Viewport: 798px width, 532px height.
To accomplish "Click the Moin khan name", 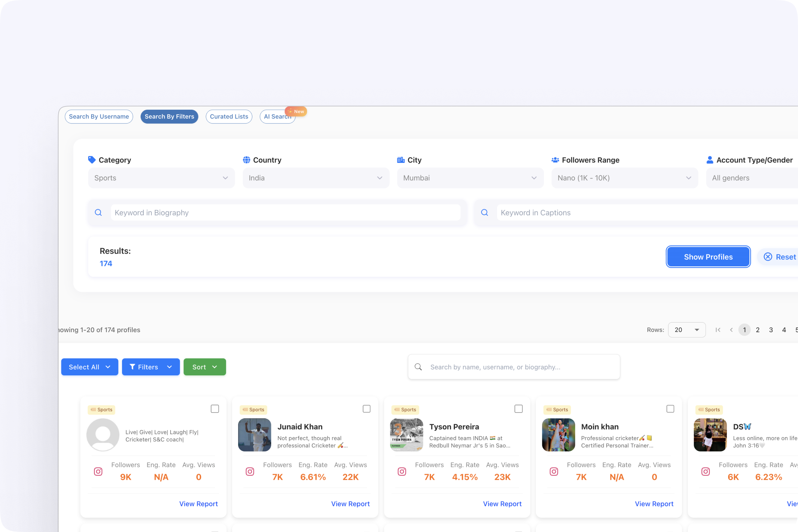I will tap(600, 427).
